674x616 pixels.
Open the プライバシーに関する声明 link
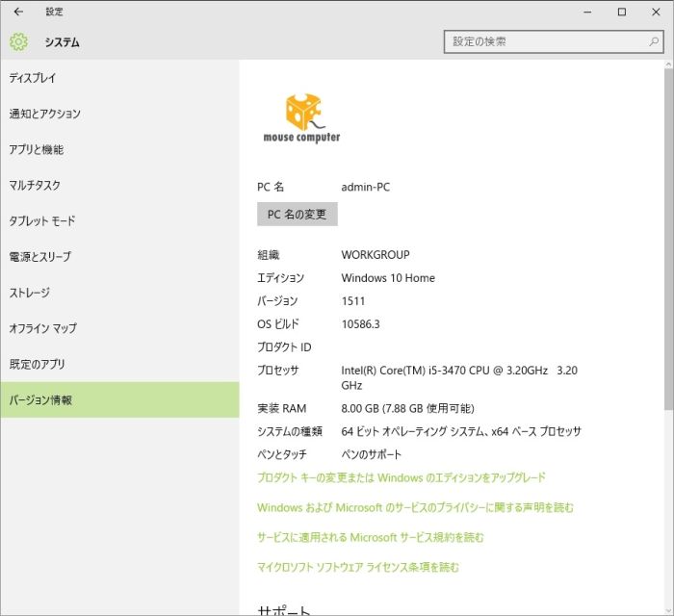click(x=415, y=507)
